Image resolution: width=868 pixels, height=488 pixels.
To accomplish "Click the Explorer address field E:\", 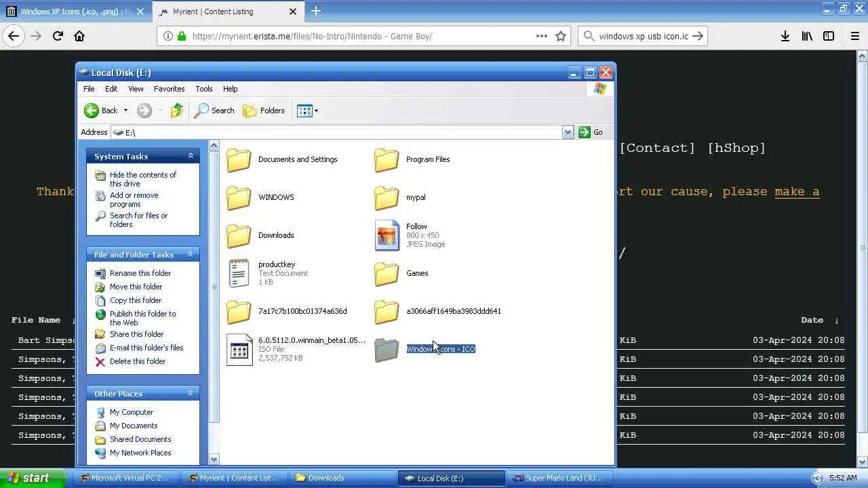I will pos(337,132).
